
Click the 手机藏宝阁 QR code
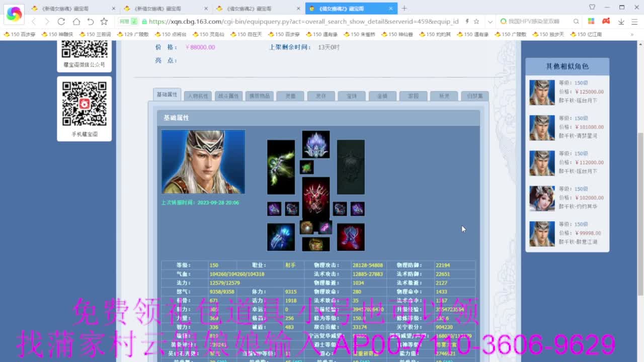pos(85,104)
